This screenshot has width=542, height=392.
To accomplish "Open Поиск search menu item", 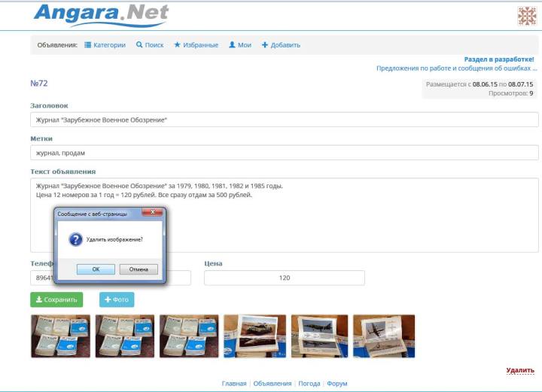I will (150, 45).
